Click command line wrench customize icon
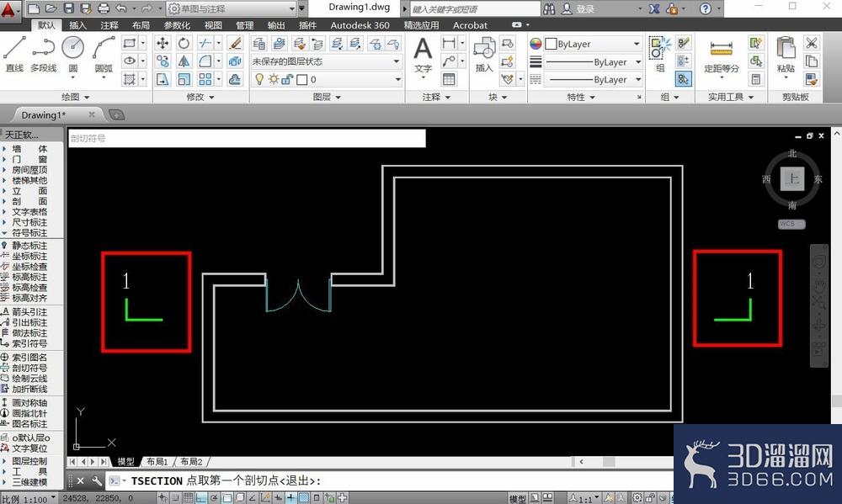842x504 pixels. (x=97, y=480)
